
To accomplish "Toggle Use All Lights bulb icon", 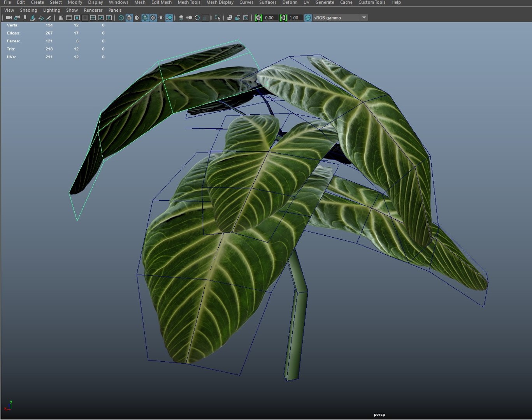I will click(161, 17).
